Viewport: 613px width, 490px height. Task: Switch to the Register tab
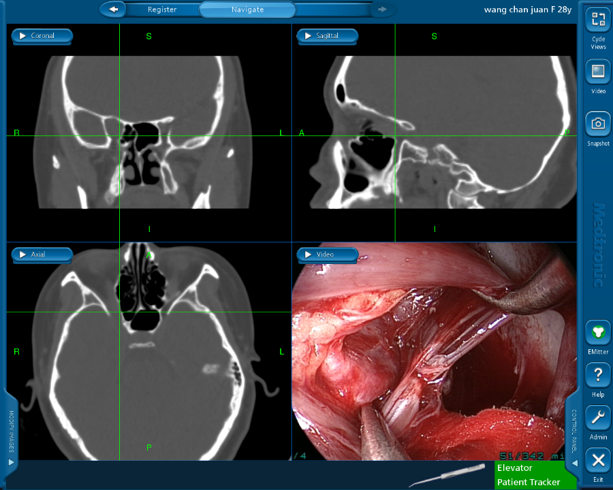click(x=162, y=9)
